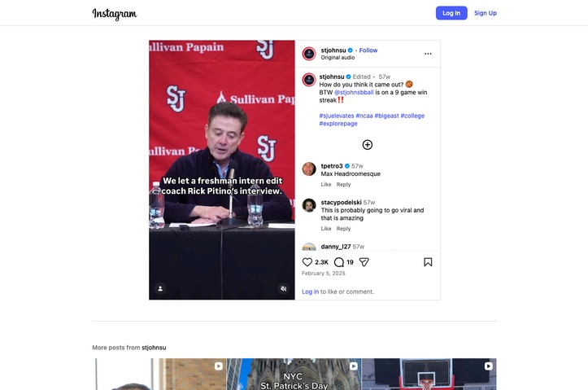The image size is (588, 390).
Task: Play or pause the Rick Pitino video
Action: tap(222, 169)
